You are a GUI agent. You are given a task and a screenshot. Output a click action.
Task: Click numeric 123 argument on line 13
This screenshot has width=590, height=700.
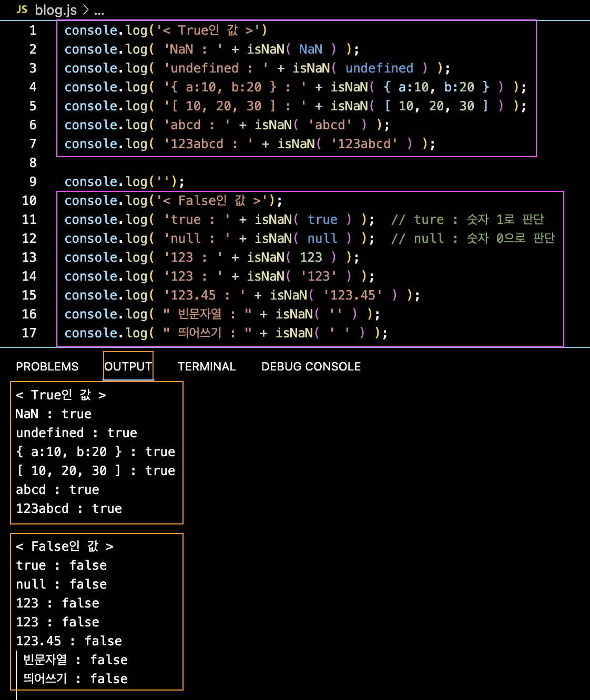[311, 258]
